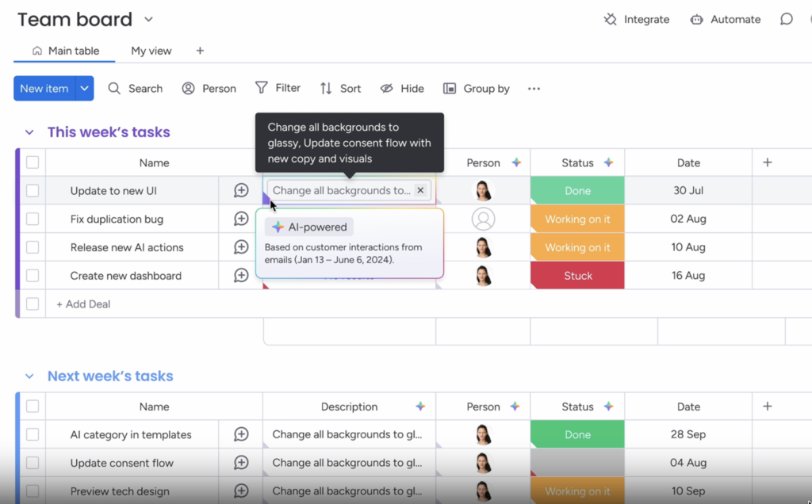Click the Group by button label
Image resolution: width=812 pixels, height=504 pixels.
[486, 89]
